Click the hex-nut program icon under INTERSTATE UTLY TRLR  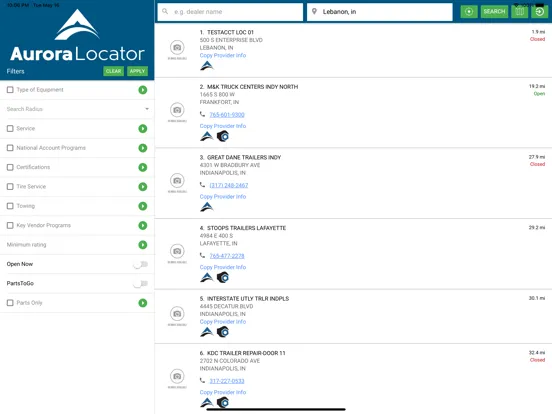[223, 332]
